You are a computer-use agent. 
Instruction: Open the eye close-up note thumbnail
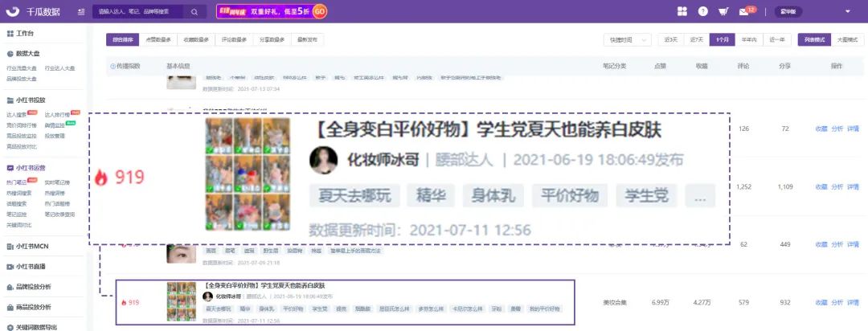coord(181,254)
